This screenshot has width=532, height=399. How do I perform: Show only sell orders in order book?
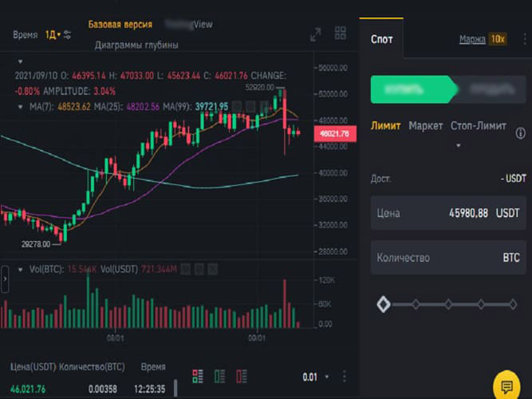[x=240, y=376]
